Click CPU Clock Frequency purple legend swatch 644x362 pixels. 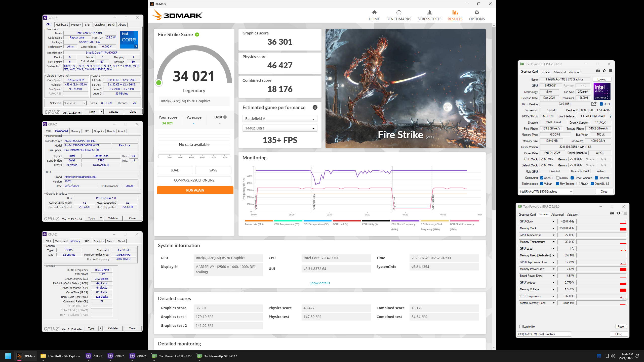pos(405,221)
